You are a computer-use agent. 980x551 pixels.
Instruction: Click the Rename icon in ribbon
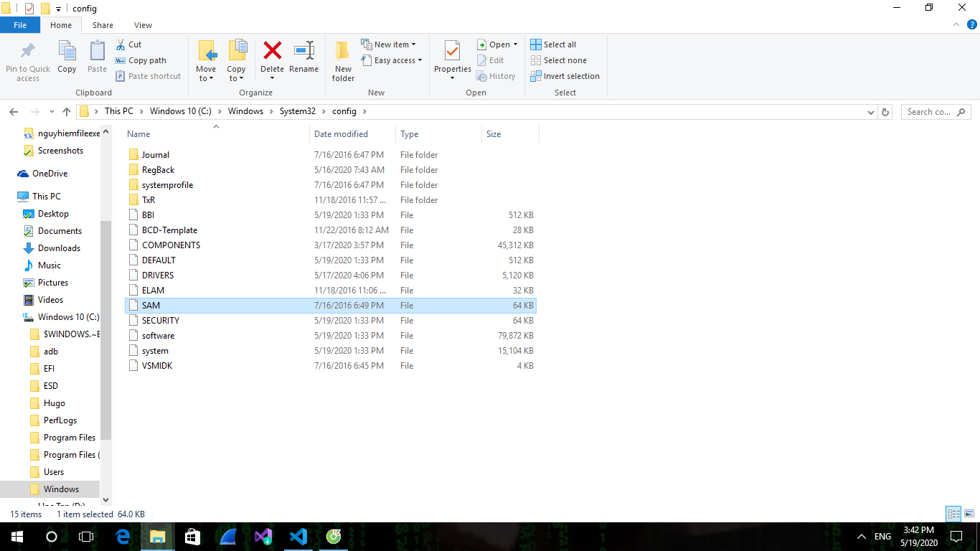(x=303, y=52)
